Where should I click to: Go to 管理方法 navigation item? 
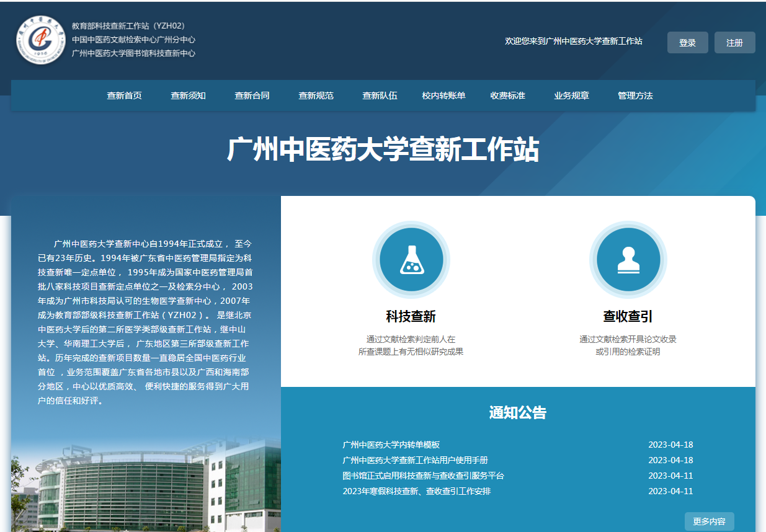636,95
